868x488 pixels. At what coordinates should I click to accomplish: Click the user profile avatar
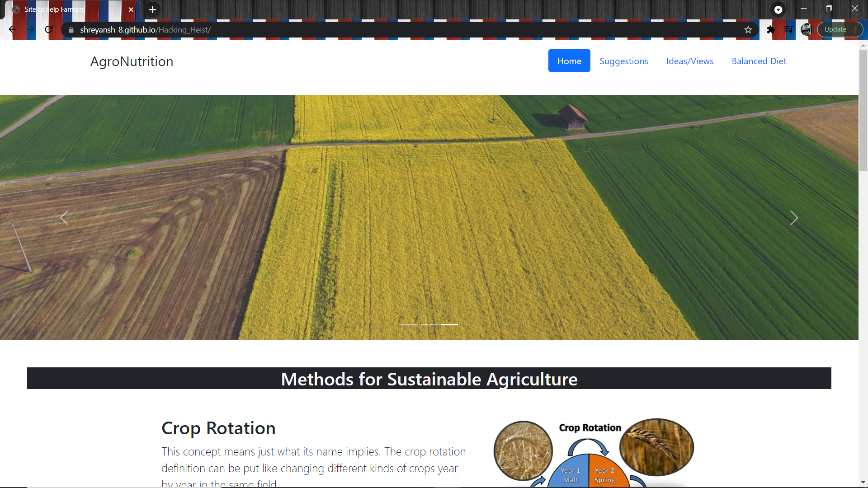pos(806,30)
